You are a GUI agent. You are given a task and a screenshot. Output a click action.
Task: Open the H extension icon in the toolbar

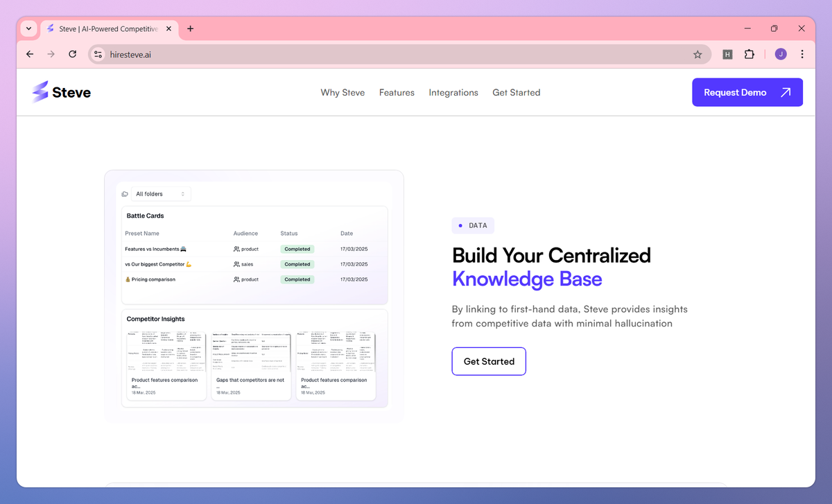[727, 54]
